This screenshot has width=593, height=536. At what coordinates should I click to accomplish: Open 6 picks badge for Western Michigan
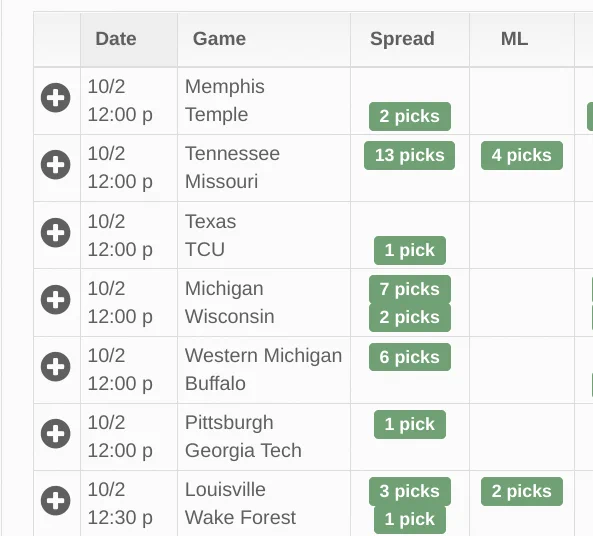point(410,357)
